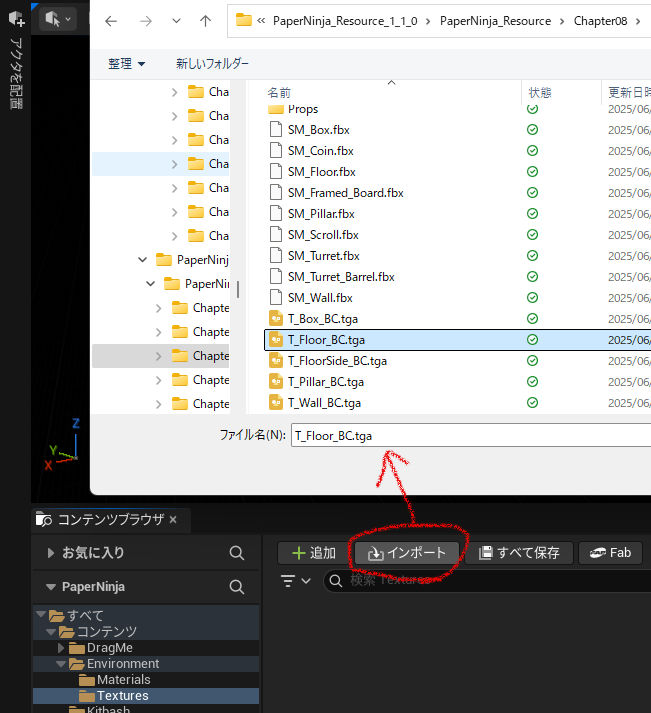Click the up-one-level arrow in file dialog
Image resolution: width=651 pixels, height=713 pixels.
click(x=205, y=20)
